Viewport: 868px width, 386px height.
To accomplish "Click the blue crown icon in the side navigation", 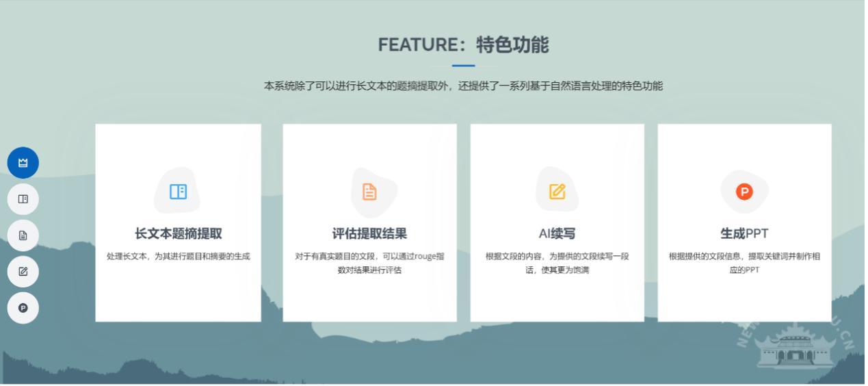I will tap(23, 163).
